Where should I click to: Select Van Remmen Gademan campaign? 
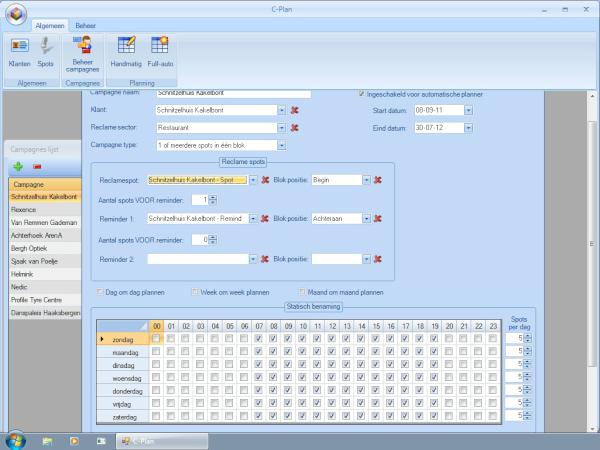(45, 222)
